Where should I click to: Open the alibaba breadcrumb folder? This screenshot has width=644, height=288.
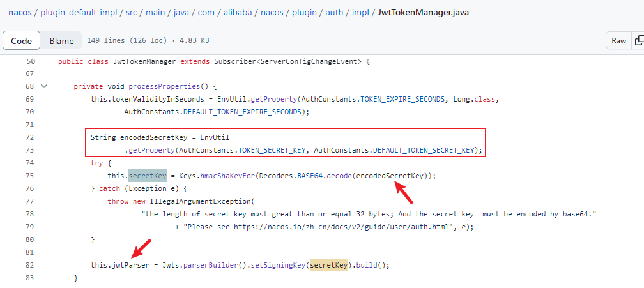pos(239,12)
